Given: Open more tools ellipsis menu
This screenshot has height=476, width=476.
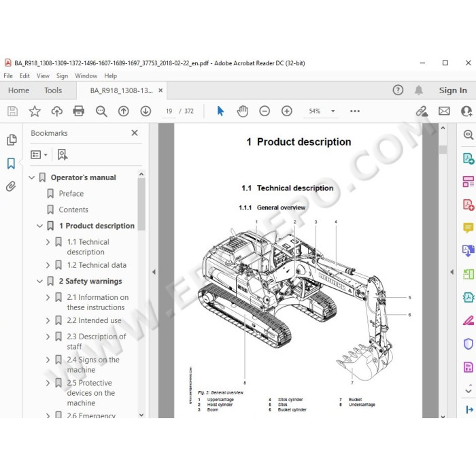Looking at the screenshot, I should [x=354, y=111].
